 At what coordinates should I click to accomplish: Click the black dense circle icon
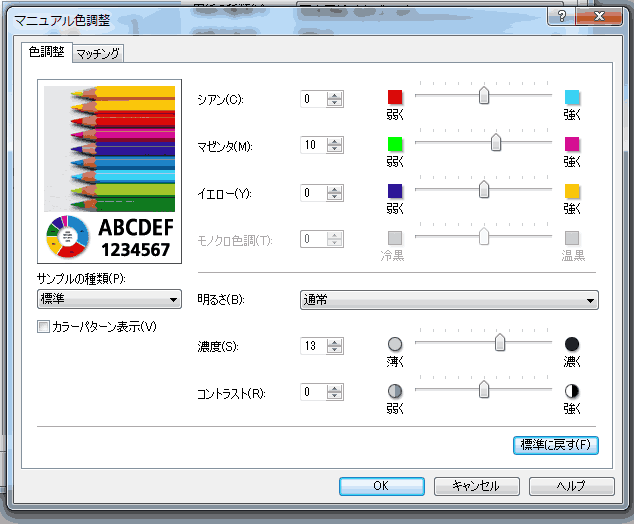coord(572,344)
